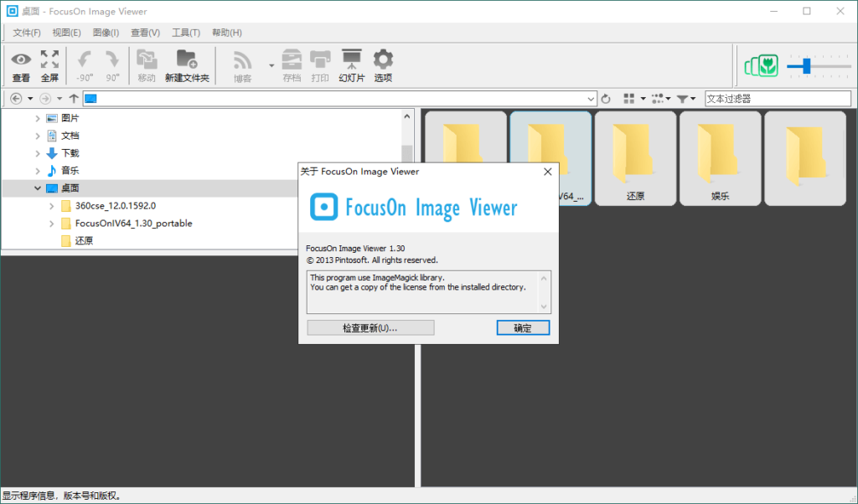Image resolution: width=858 pixels, height=504 pixels.
Task: Click the 存档 archive icon
Action: (292, 65)
